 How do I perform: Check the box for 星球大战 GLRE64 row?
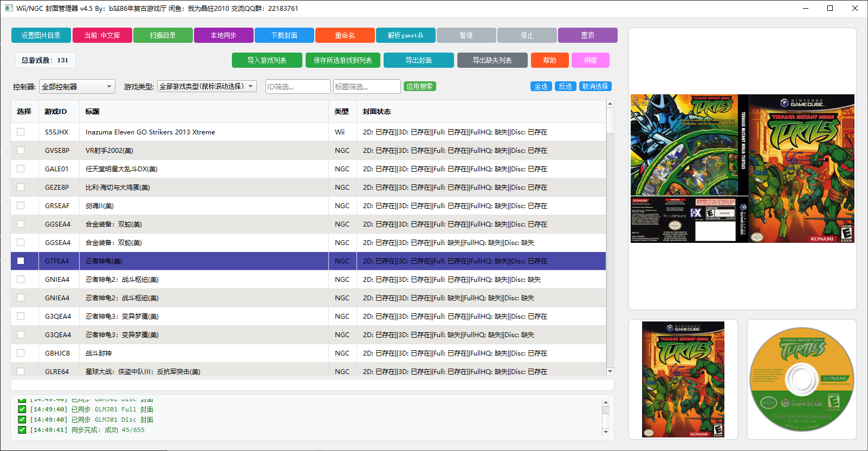(21, 371)
